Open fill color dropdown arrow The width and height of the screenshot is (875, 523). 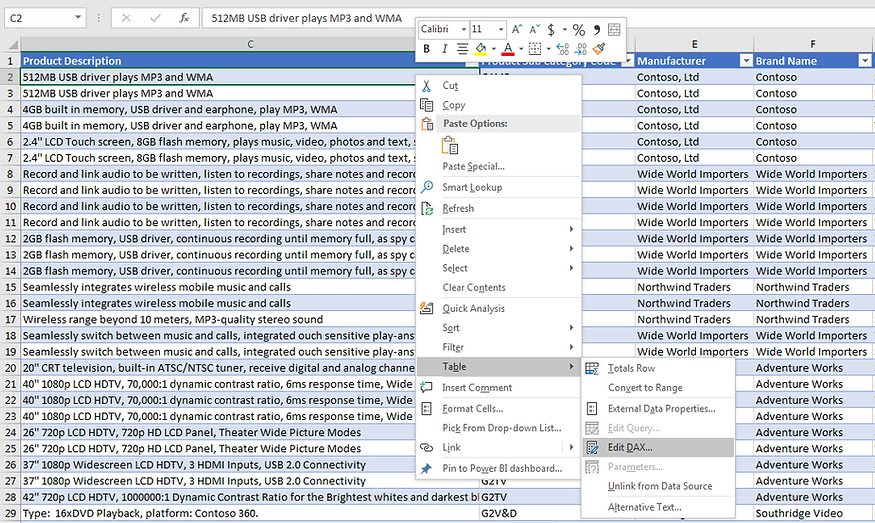(x=493, y=49)
